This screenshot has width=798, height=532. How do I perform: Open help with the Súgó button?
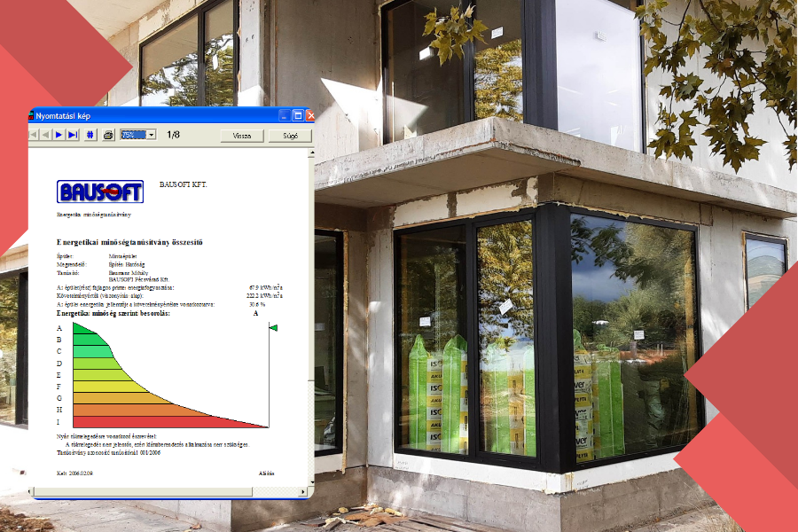[x=292, y=136]
